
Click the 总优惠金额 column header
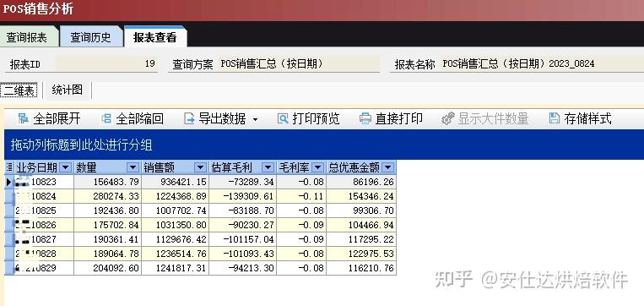click(x=361, y=167)
